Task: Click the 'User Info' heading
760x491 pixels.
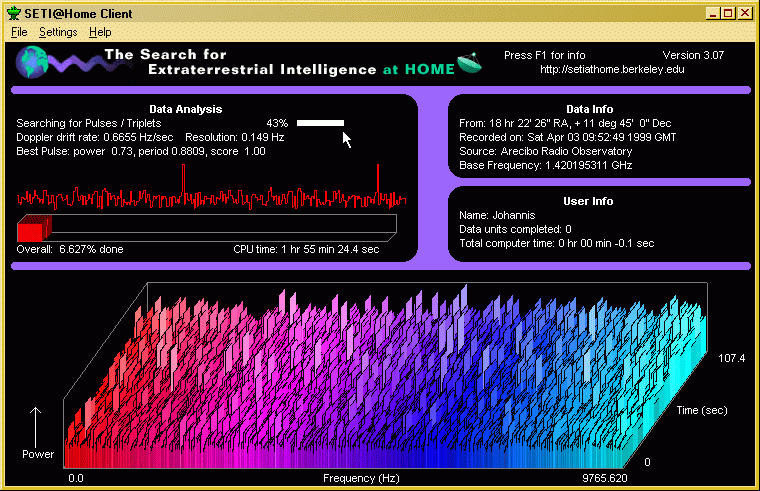Action: [x=588, y=201]
